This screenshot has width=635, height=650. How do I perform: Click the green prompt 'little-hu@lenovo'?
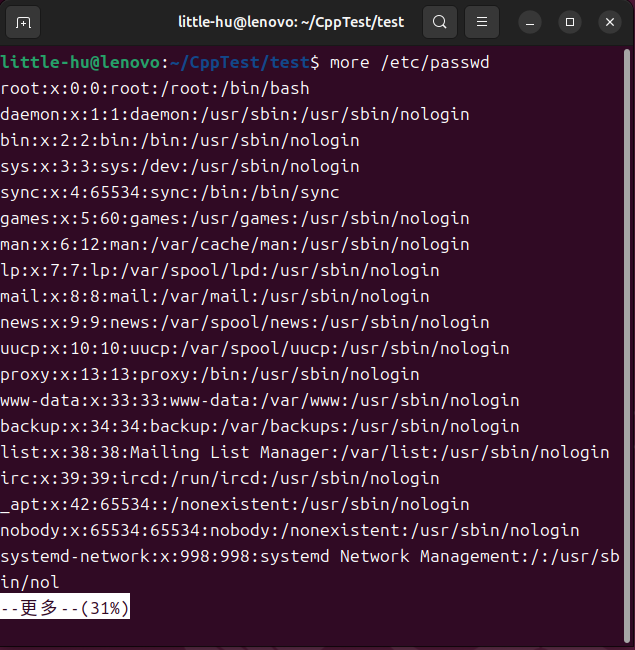click(x=80, y=63)
